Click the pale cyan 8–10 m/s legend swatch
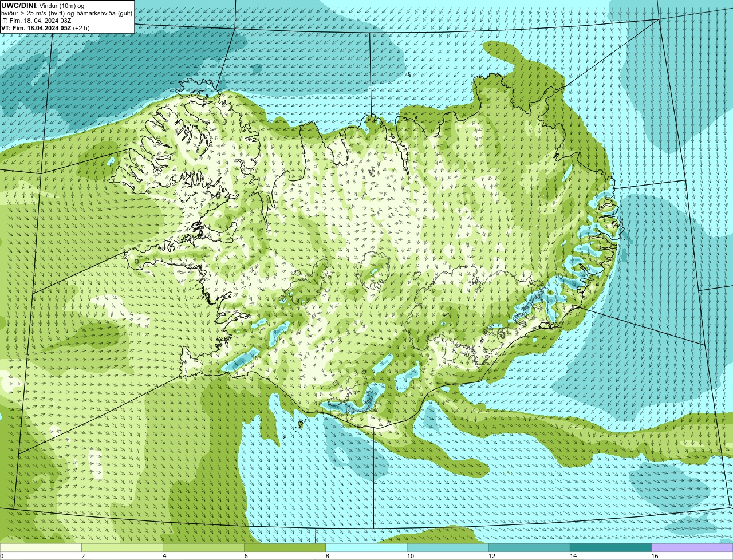 coord(366,548)
